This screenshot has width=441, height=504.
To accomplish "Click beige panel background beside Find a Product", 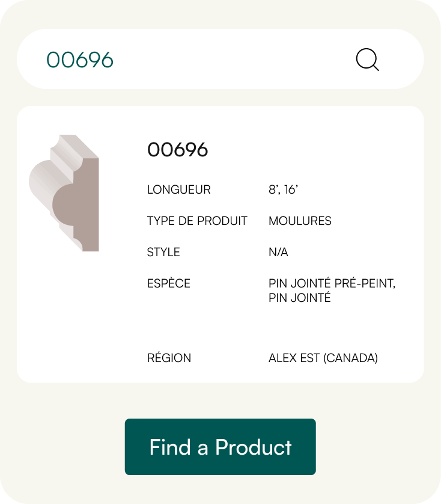I will click(x=373, y=447).
